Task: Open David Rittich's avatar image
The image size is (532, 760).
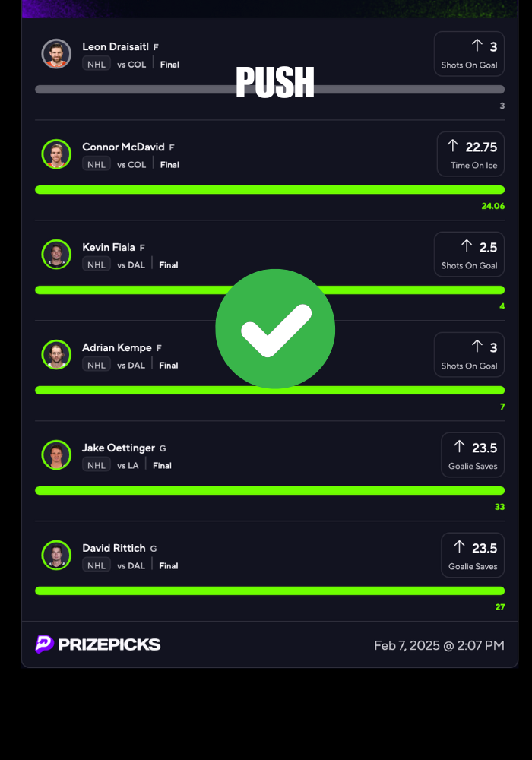Action: coord(56,556)
